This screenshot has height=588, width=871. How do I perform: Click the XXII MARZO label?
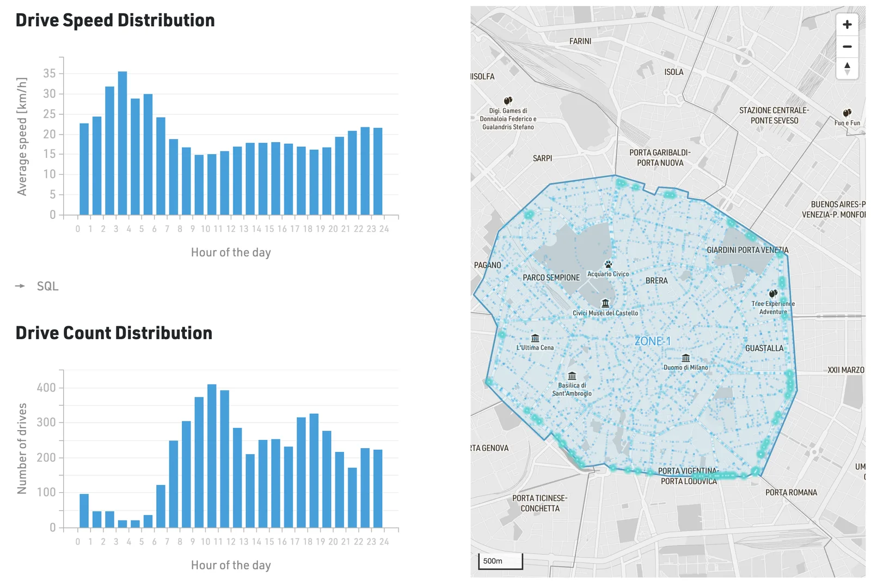[846, 370]
